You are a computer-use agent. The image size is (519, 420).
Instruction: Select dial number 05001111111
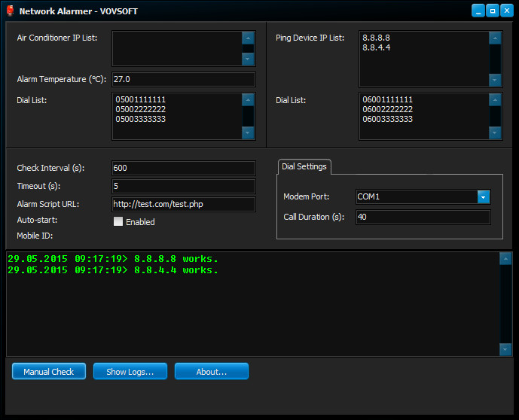tap(140, 99)
